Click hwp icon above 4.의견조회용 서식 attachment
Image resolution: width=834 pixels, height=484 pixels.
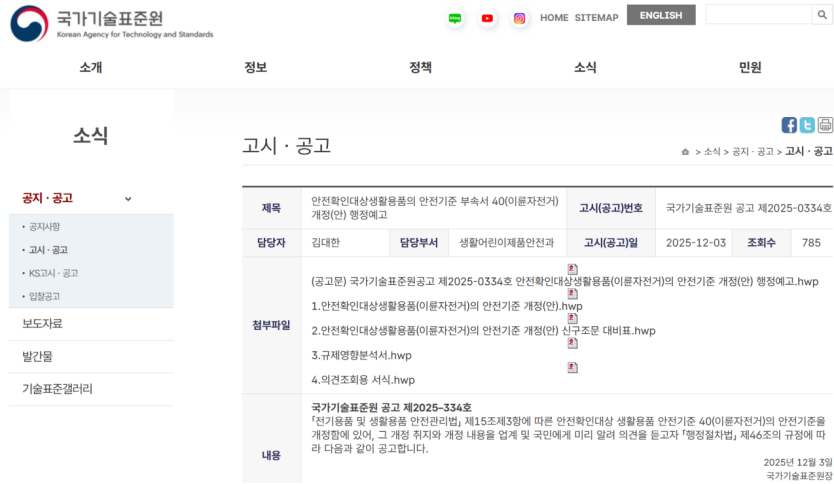coord(572,368)
